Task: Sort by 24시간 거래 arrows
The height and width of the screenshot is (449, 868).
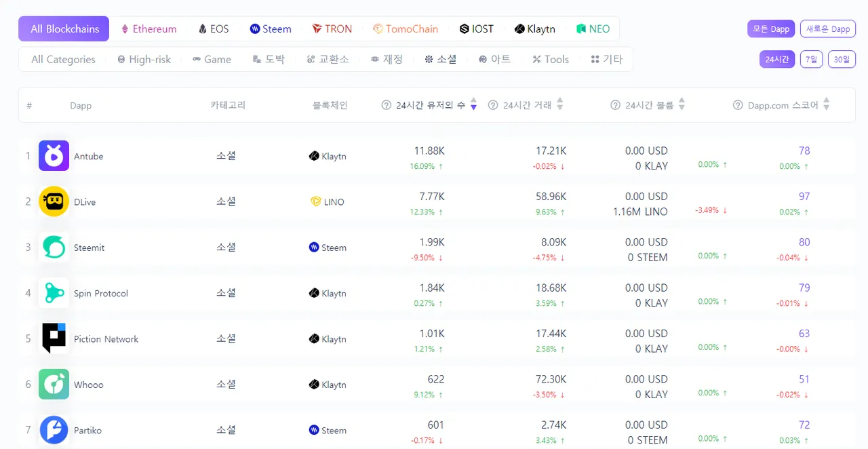Action: click(x=559, y=105)
